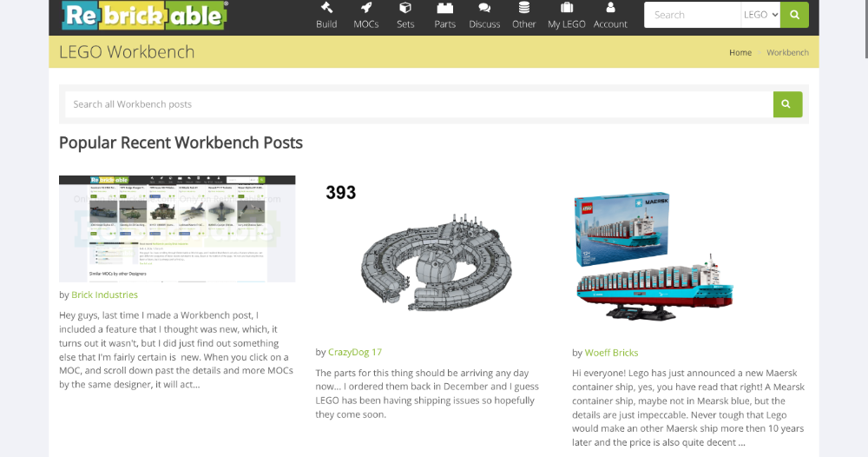Open the Discuss chat menu
Screen dimensions: 868x457
pyautogui.click(x=484, y=16)
